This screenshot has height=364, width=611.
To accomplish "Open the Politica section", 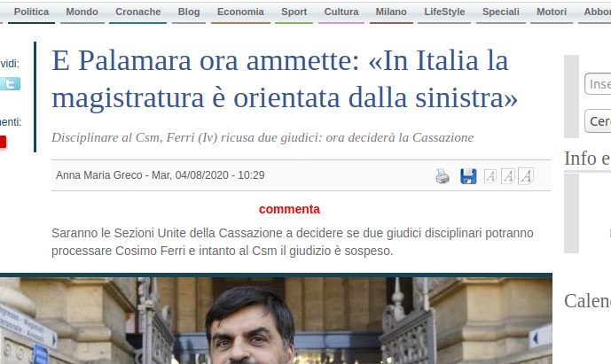I will [31, 12].
